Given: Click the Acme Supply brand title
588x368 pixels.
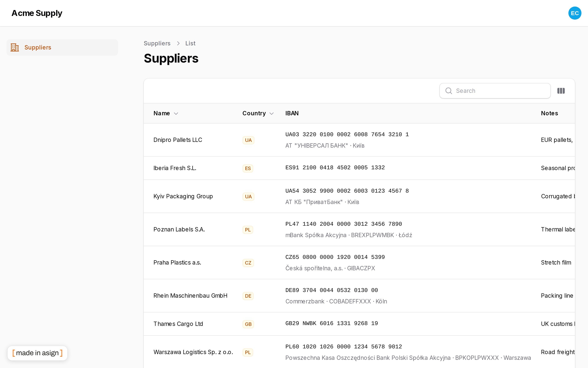Looking at the screenshot, I should click(37, 13).
